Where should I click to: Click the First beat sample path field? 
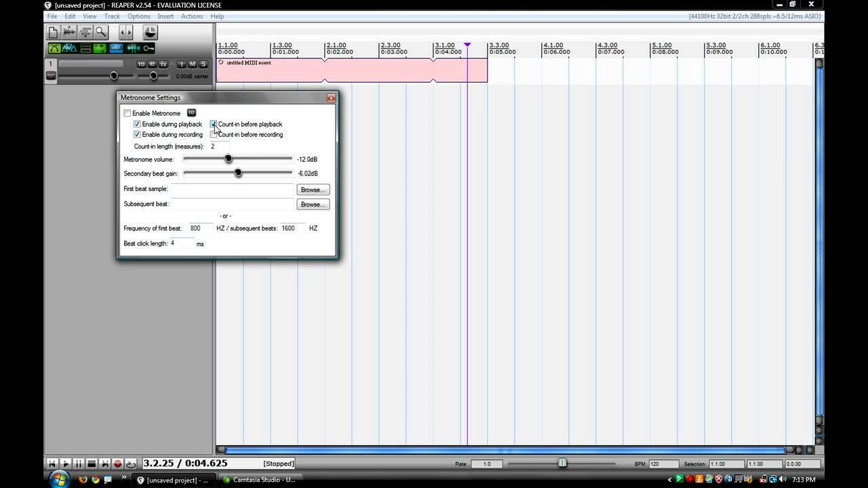pos(232,189)
